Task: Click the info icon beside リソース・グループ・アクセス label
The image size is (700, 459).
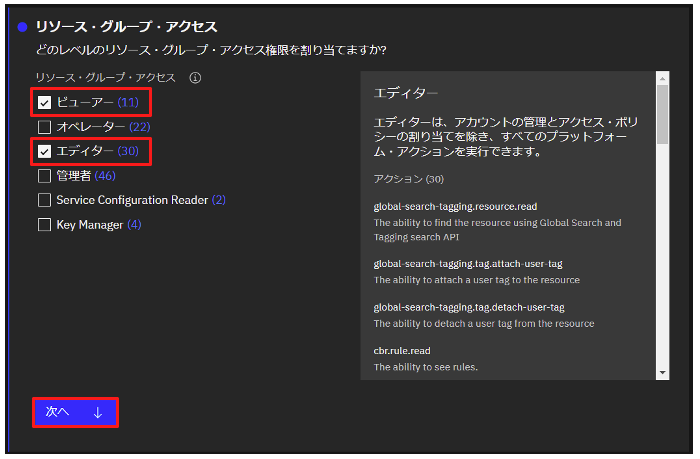Action: click(x=196, y=77)
